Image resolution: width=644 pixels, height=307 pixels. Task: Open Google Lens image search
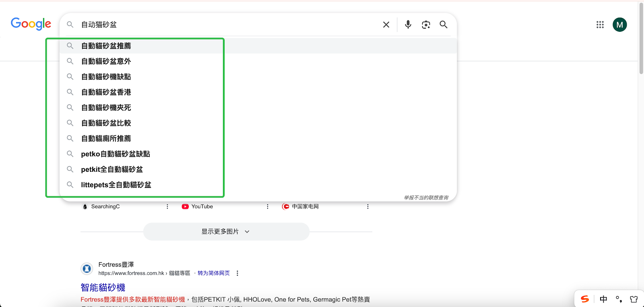pyautogui.click(x=426, y=25)
